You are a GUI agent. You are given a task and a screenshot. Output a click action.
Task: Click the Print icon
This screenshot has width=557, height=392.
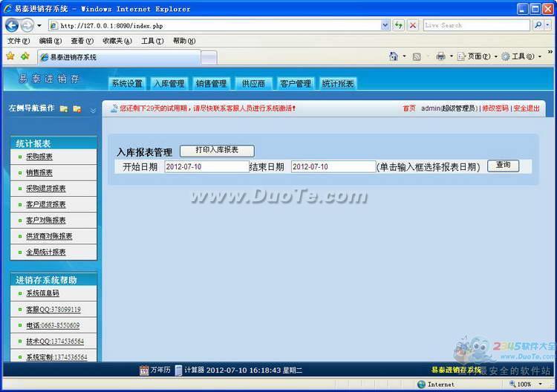click(x=440, y=56)
